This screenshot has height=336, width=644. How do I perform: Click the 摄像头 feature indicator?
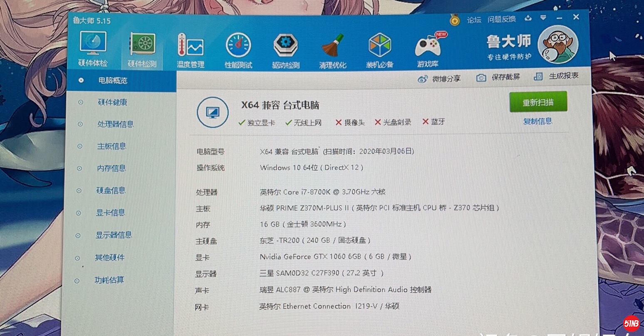[350, 122]
